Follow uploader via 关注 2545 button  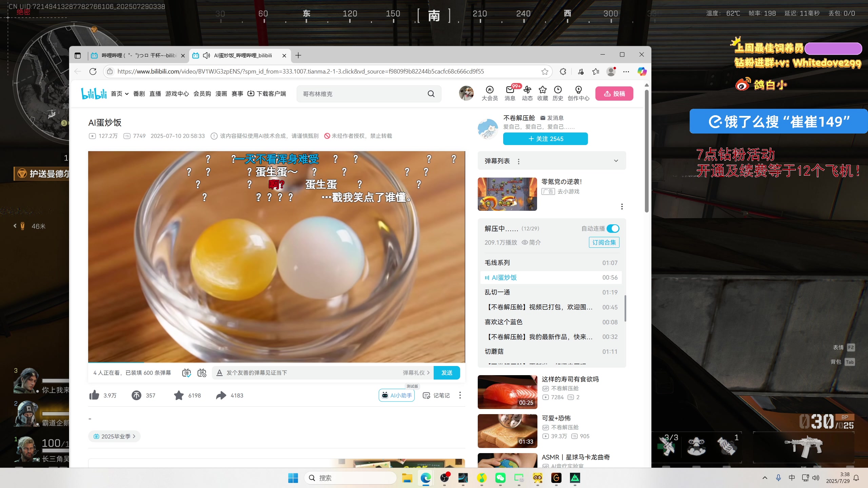[546, 139]
